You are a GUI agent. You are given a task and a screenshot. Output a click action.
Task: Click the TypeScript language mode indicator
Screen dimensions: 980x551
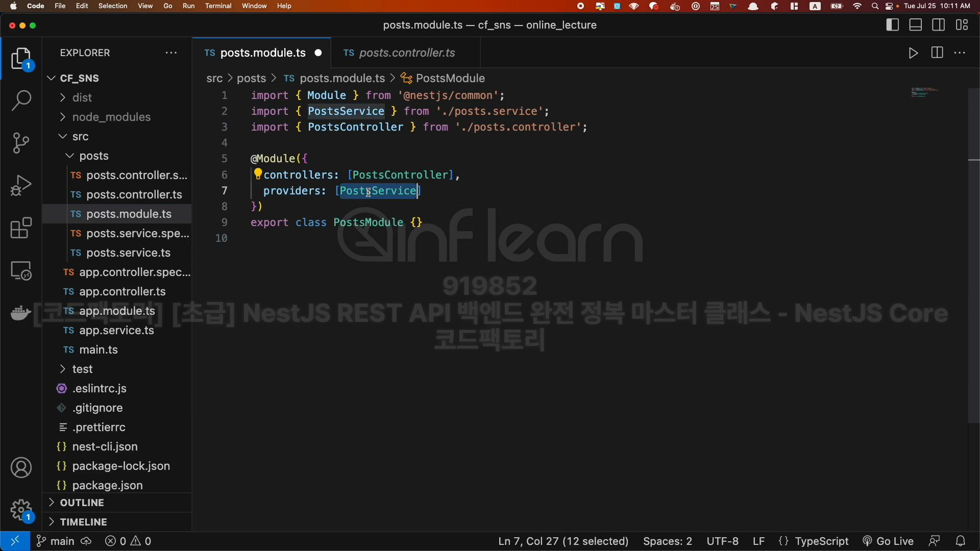click(821, 541)
